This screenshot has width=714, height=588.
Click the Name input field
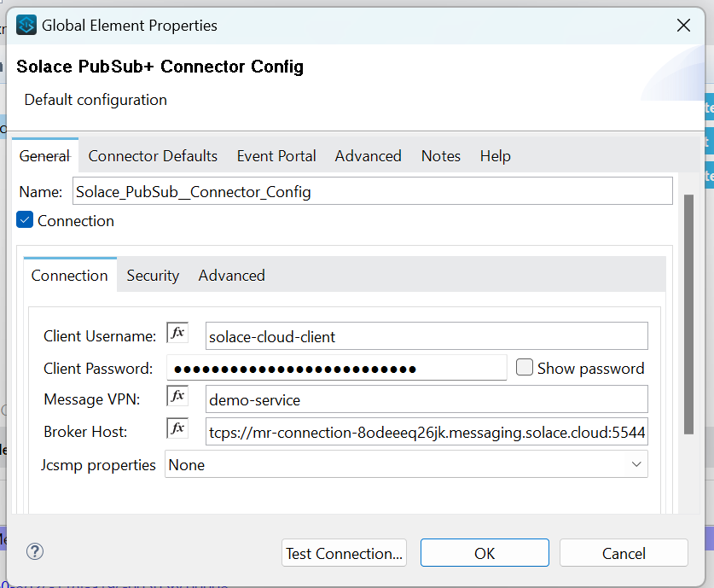pyautogui.click(x=372, y=192)
